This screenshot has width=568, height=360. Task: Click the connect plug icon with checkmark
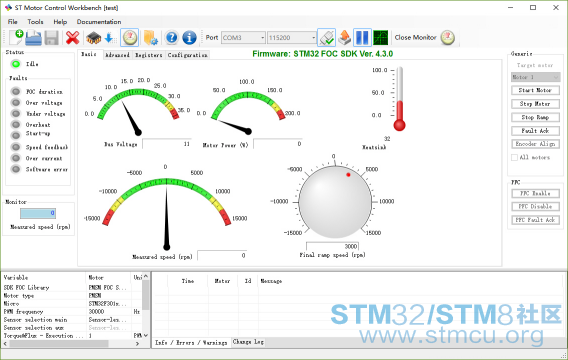click(x=326, y=37)
